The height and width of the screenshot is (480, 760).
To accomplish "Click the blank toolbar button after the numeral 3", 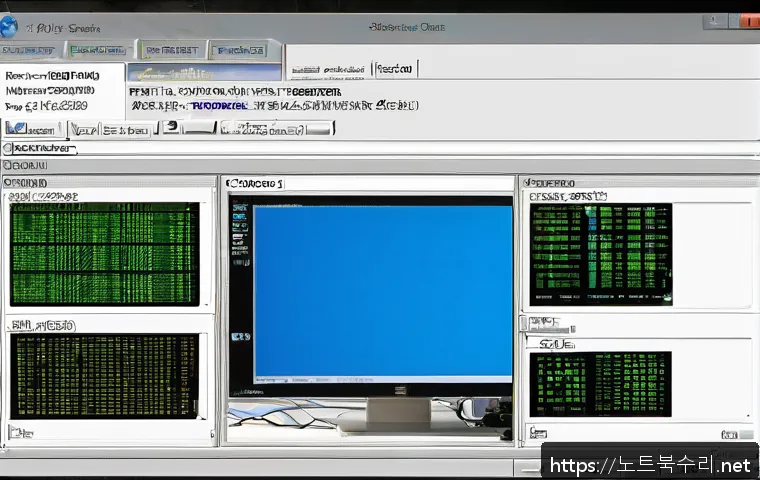I will point(199,128).
